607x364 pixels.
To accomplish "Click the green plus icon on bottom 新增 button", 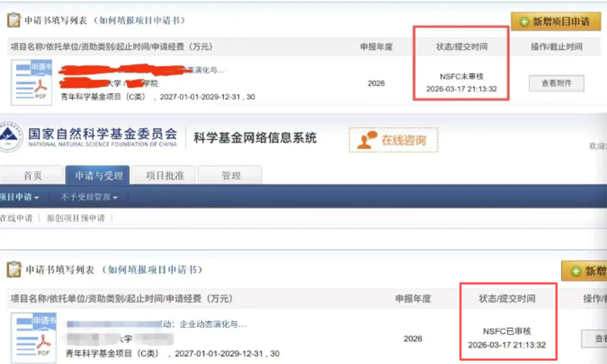I will click(576, 271).
